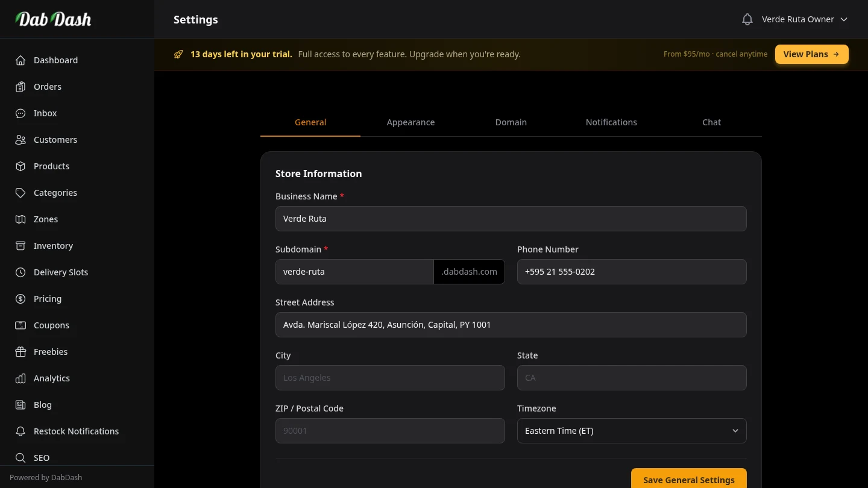
Task: Open Analytics reports
Action: click(51, 378)
